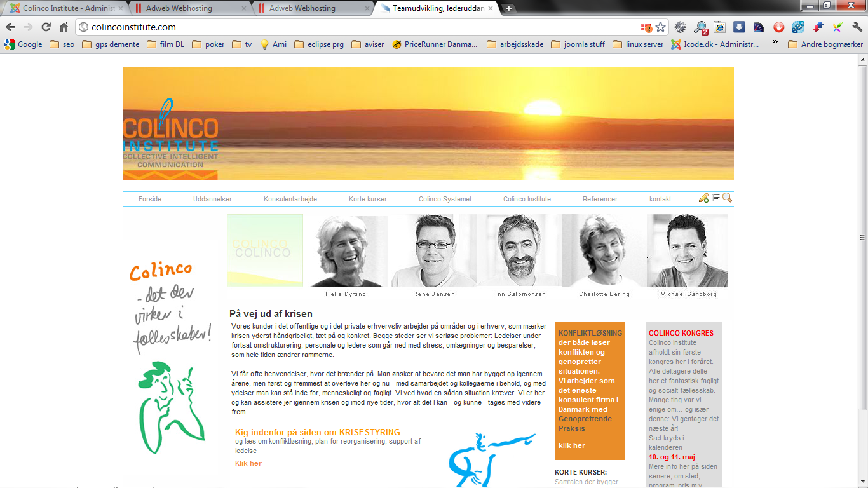The width and height of the screenshot is (868, 488).
Task: Open the Korte kurser menu item
Action: (x=368, y=199)
